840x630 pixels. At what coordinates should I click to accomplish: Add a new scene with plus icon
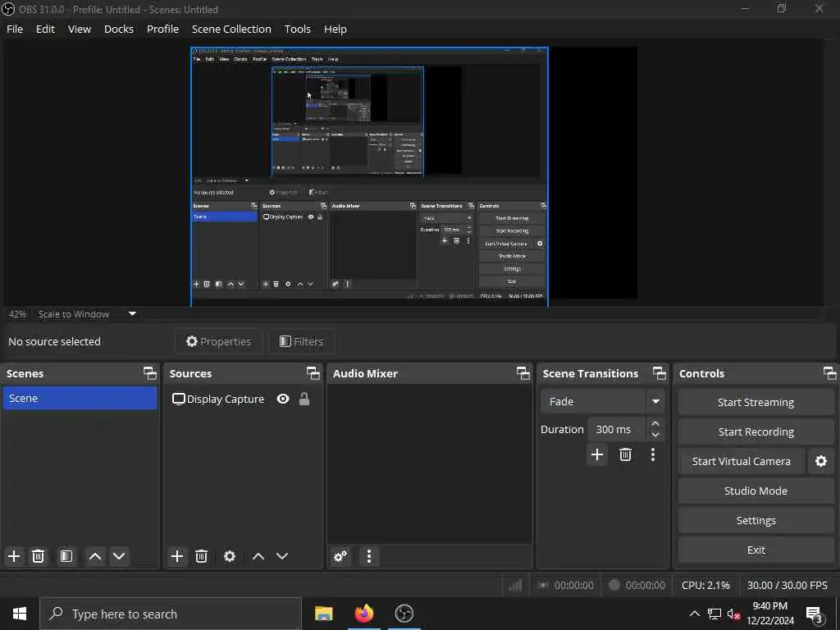click(x=14, y=556)
